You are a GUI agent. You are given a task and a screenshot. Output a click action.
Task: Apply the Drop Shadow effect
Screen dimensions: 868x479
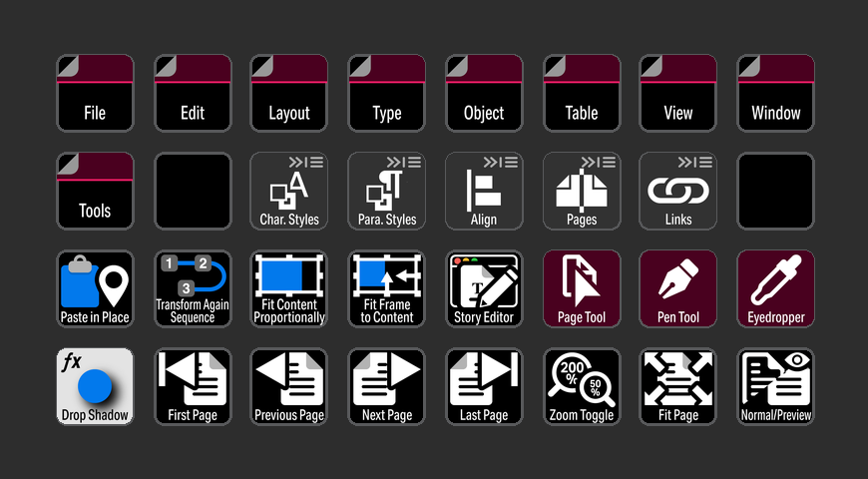95,386
